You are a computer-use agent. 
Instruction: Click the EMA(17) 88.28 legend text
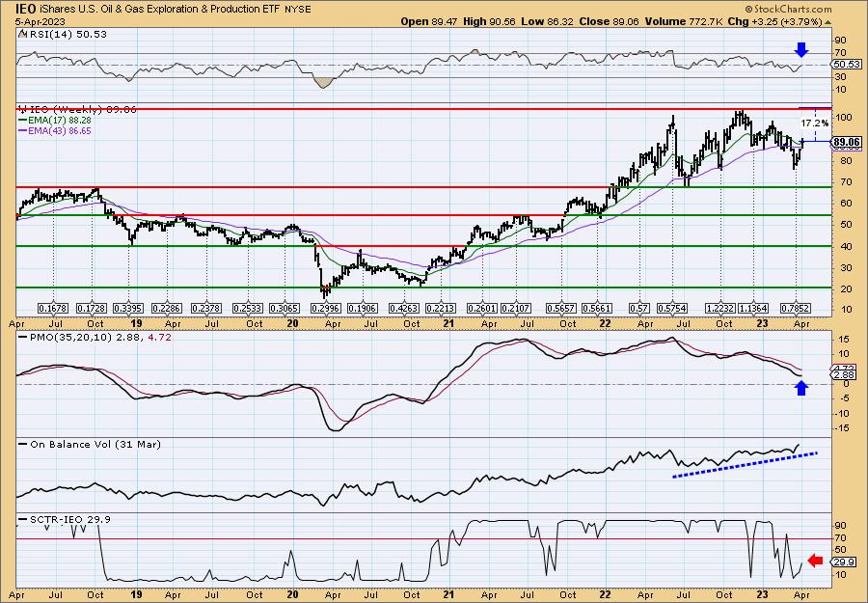pyautogui.click(x=59, y=121)
